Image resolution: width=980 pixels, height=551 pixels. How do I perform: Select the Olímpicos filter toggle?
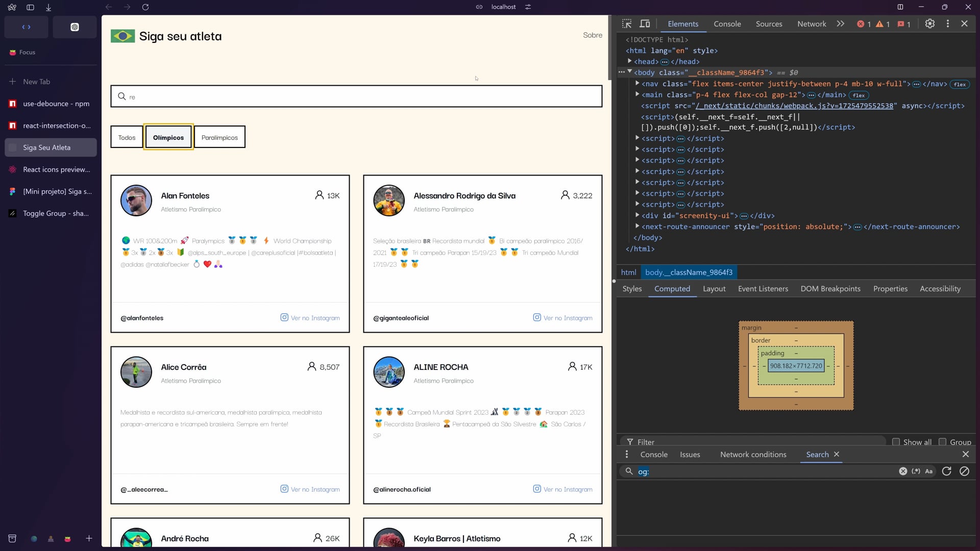point(168,137)
